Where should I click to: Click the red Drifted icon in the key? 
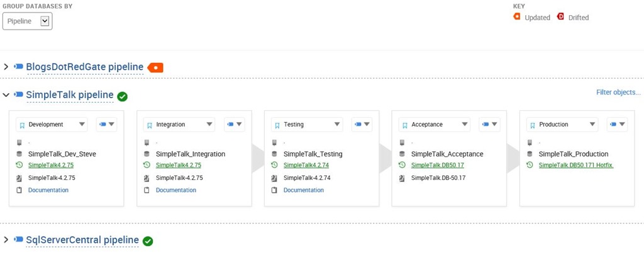(560, 17)
